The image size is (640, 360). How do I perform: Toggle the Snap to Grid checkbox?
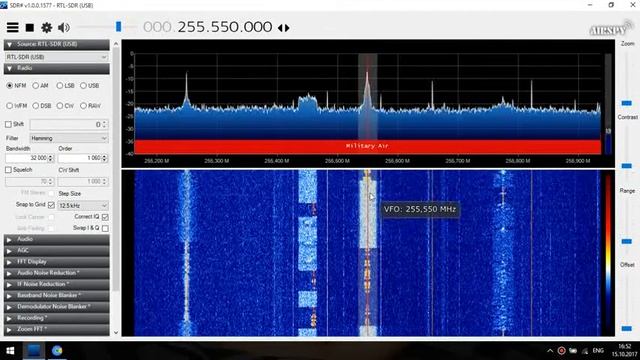click(x=51, y=205)
